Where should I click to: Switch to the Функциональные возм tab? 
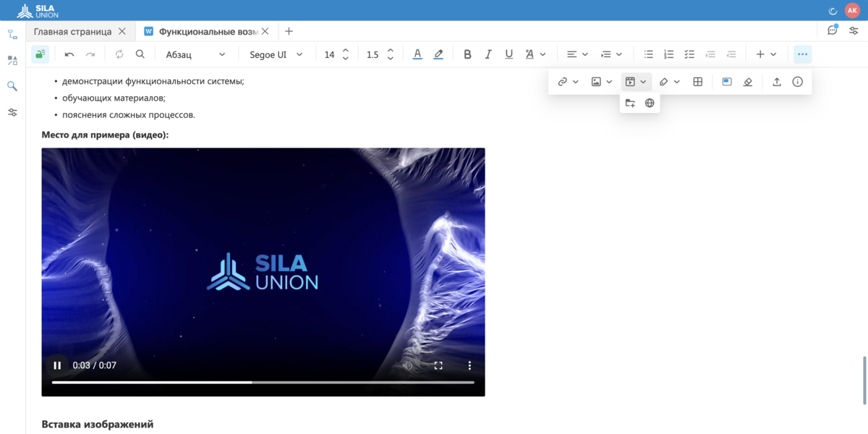tap(208, 31)
